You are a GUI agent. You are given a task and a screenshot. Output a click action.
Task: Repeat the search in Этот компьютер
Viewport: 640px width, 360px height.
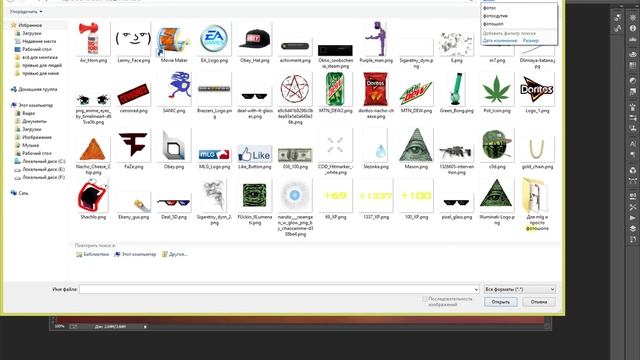(x=135, y=254)
